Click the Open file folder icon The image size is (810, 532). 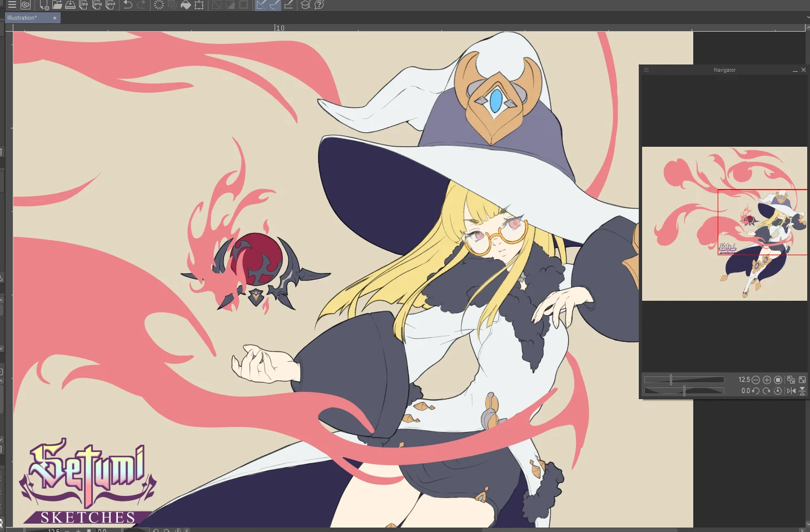coord(57,5)
